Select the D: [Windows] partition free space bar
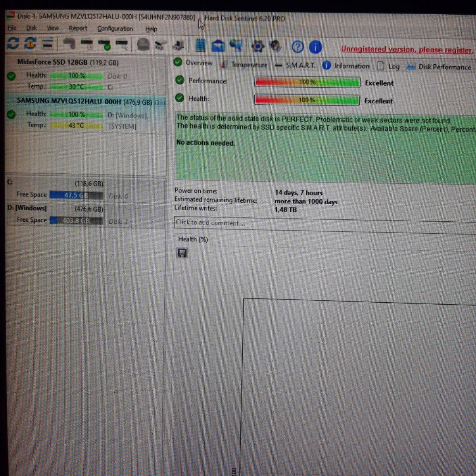 76,221
